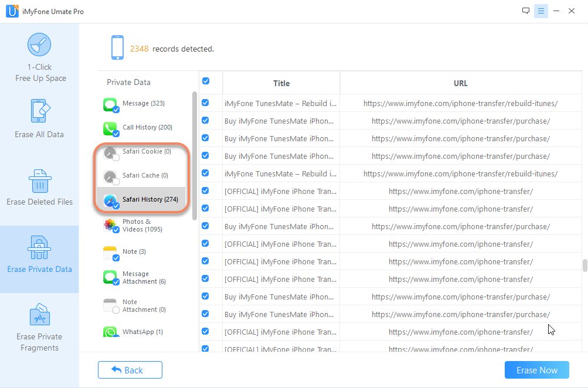
Task: Uncheck the first iMyFone TunesMate – Rebuild row checkbox
Action: click(x=205, y=103)
